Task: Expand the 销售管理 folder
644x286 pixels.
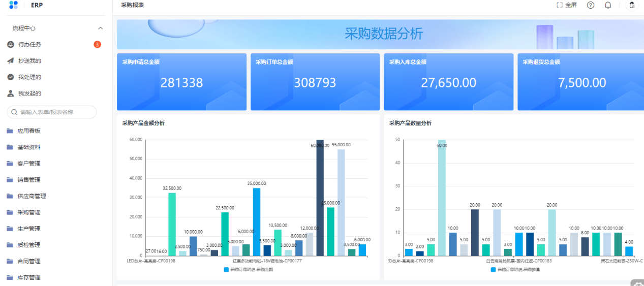Action: (28, 180)
